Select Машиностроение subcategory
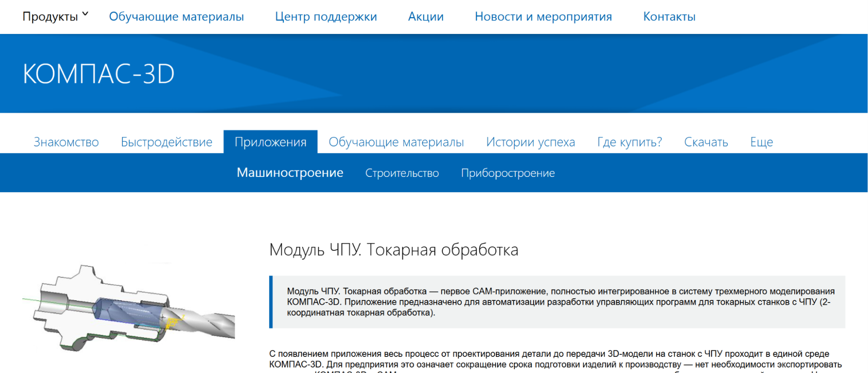 (290, 173)
